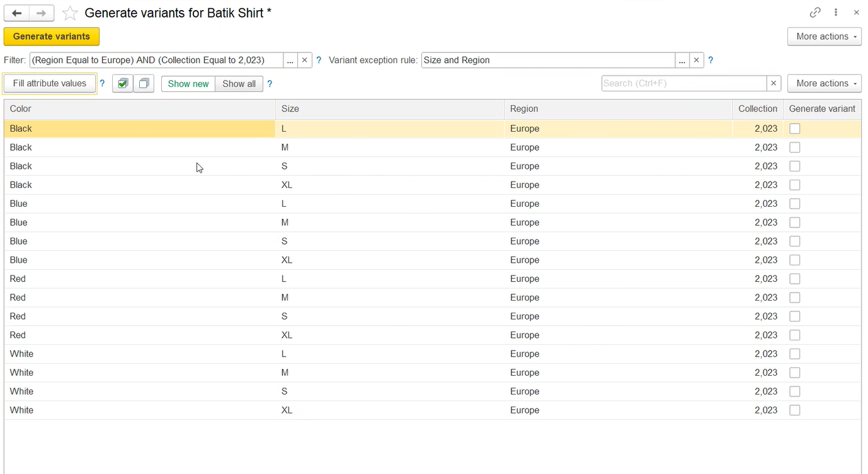The image size is (868, 474).
Task: Open More actions dropdown beside search
Action: click(x=825, y=83)
